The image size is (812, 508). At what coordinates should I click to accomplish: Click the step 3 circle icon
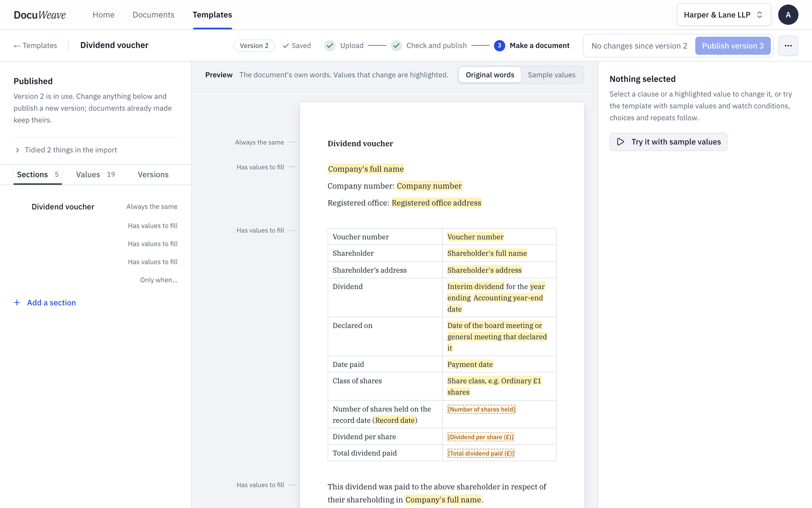499,45
